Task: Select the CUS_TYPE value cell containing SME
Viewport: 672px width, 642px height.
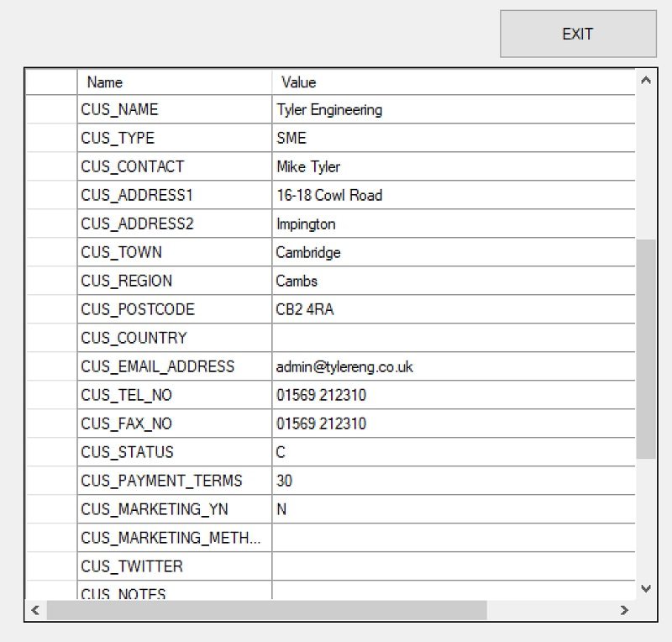Action: click(x=454, y=138)
